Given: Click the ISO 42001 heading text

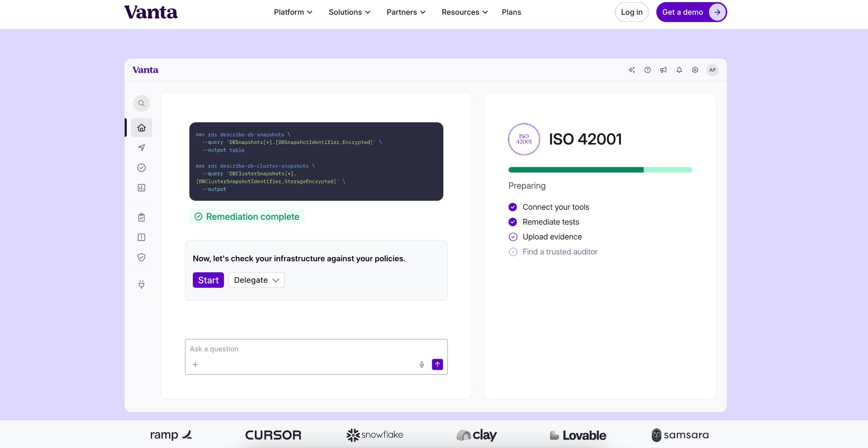Looking at the screenshot, I should tap(585, 139).
